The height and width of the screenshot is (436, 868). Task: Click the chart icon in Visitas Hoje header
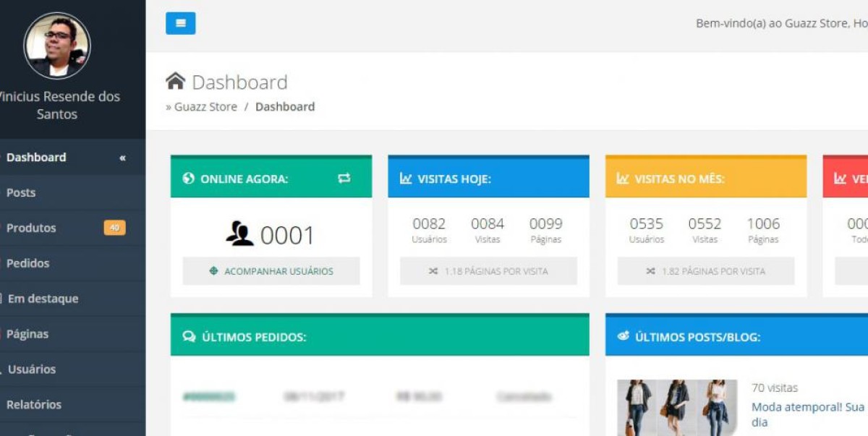coord(406,179)
